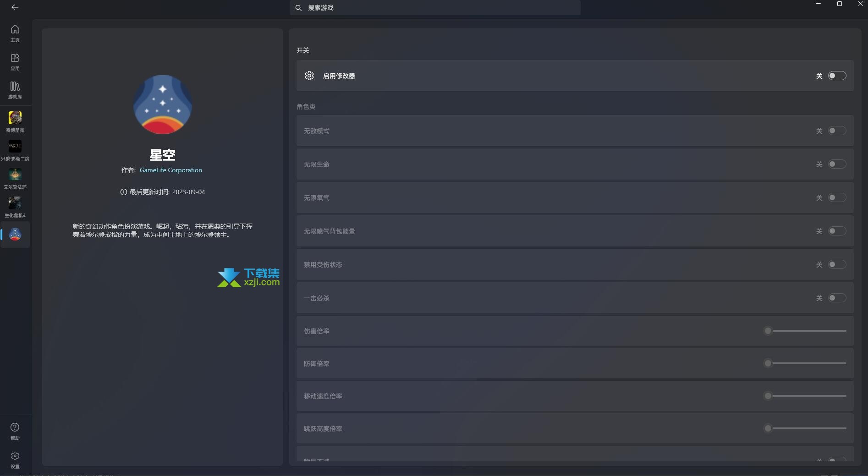Click the 2023-09-04 update date text
This screenshot has width=868, height=476.
[x=188, y=192]
